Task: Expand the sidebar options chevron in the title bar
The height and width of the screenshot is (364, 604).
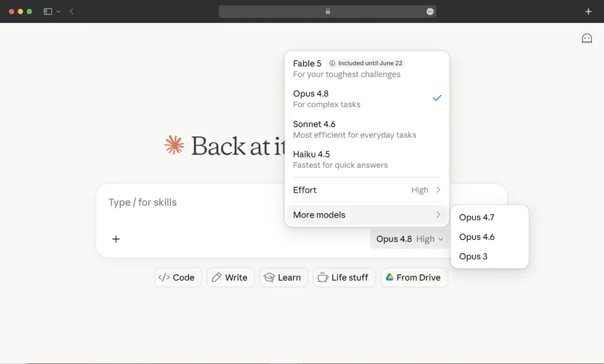Action: coord(59,12)
